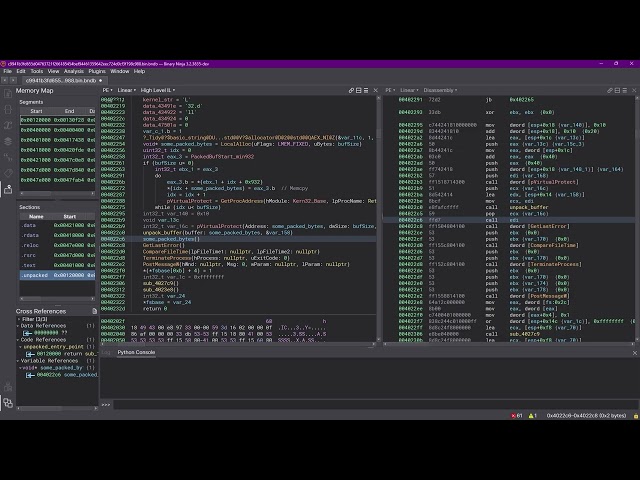Close the Disassembly pane
Screen dimensions: 640x480
634,90
